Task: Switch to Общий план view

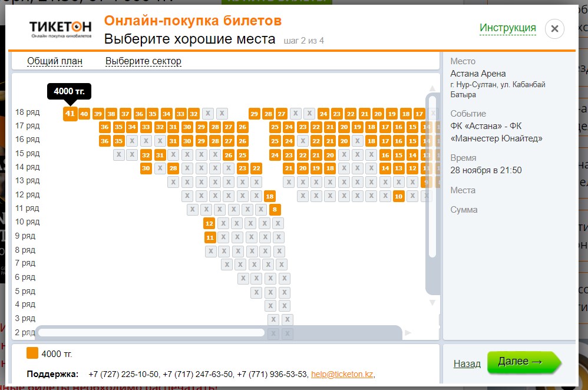Action: click(55, 61)
